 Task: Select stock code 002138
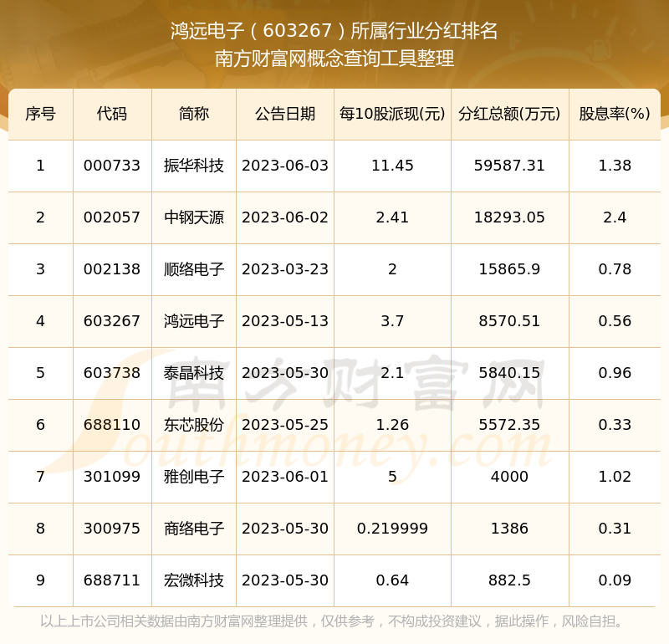(112, 269)
